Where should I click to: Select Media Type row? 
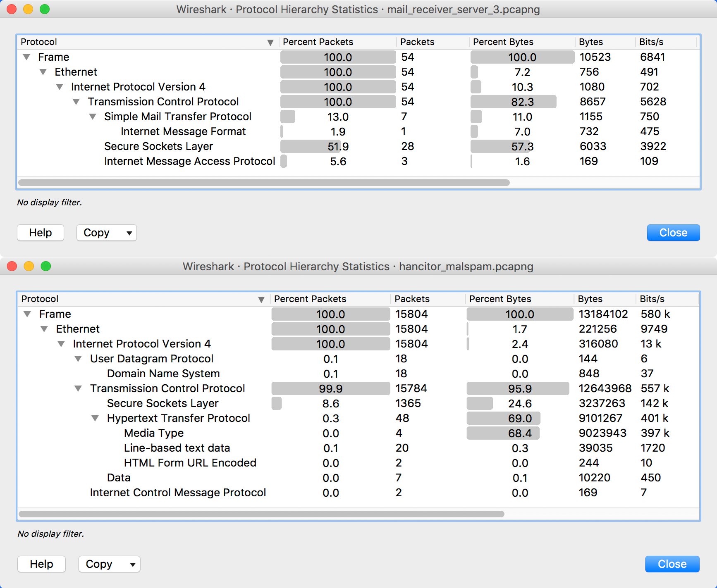(358, 433)
